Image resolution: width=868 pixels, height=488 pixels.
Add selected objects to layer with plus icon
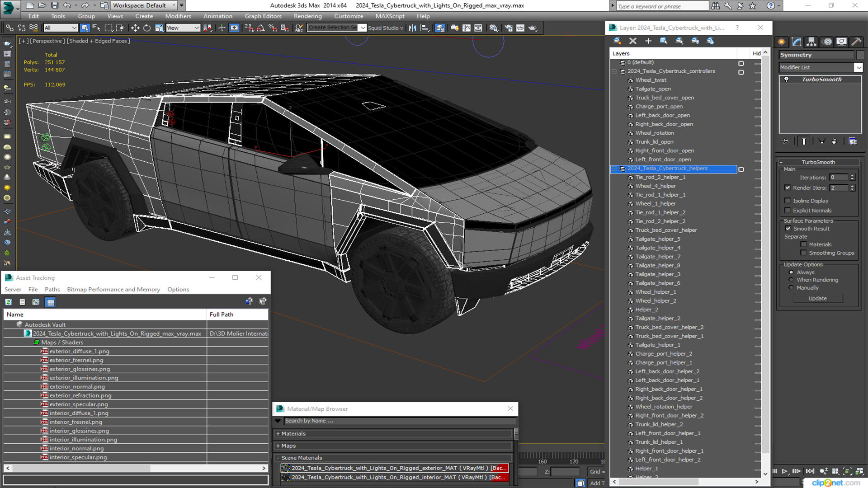pyautogui.click(x=648, y=41)
